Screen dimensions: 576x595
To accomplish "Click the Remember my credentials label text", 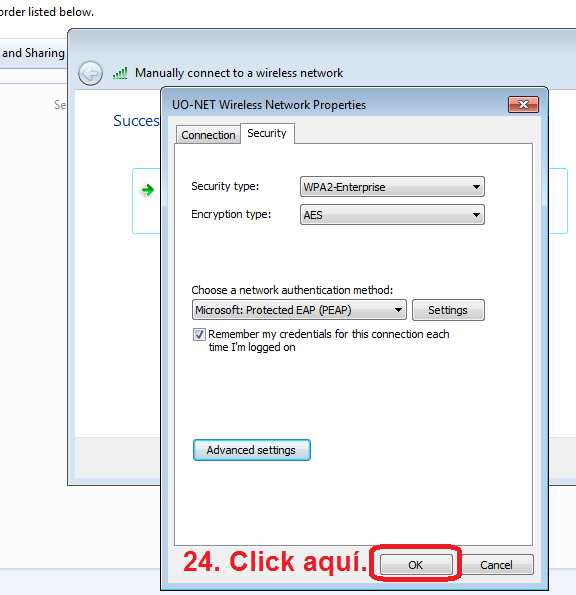I will (x=329, y=341).
